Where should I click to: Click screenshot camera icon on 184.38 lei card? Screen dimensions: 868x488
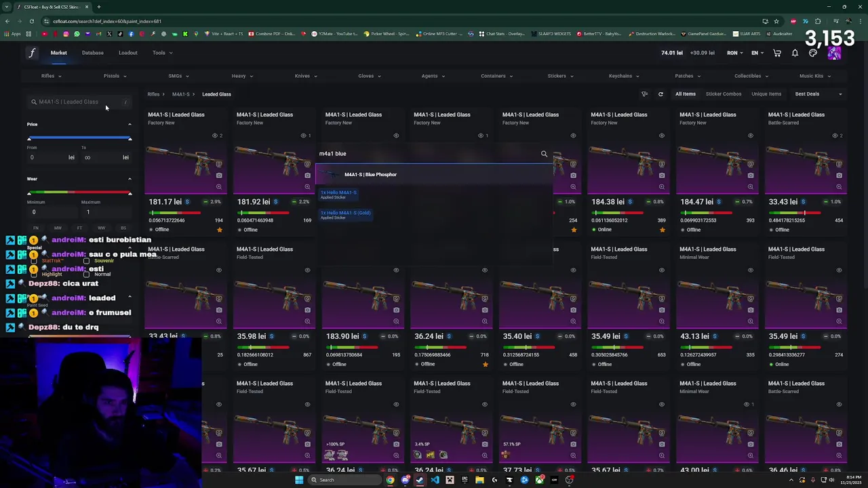[662, 176]
